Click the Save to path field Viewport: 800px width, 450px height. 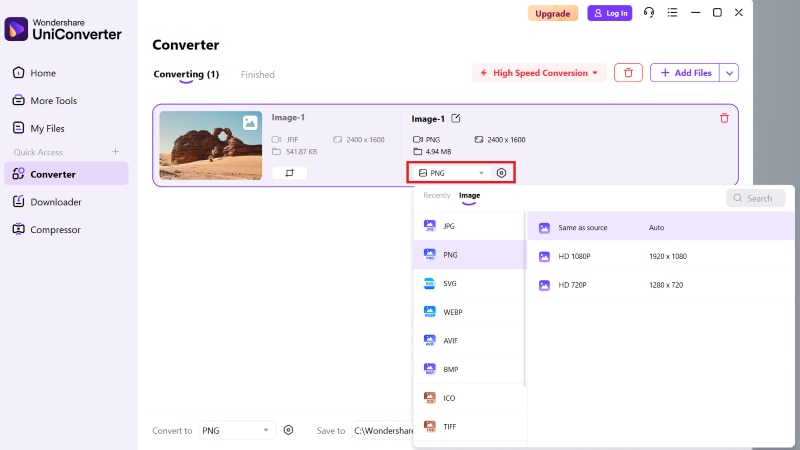(x=382, y=431)
